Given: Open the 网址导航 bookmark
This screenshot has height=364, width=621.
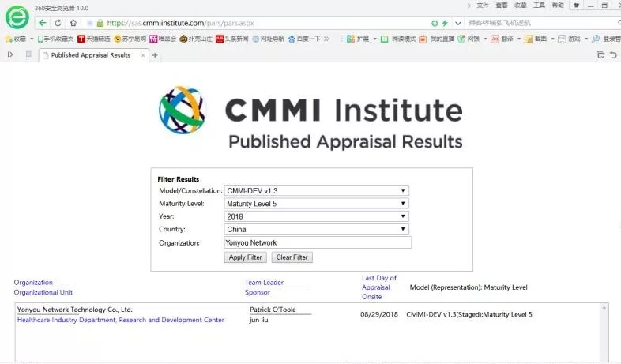Looking at the screenshot, I should (x=268, y=39).
